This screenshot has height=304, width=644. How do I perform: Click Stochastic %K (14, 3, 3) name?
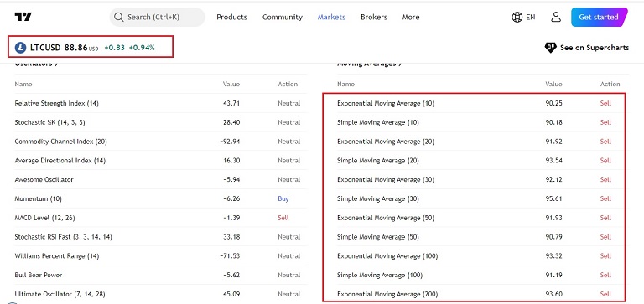49,122
